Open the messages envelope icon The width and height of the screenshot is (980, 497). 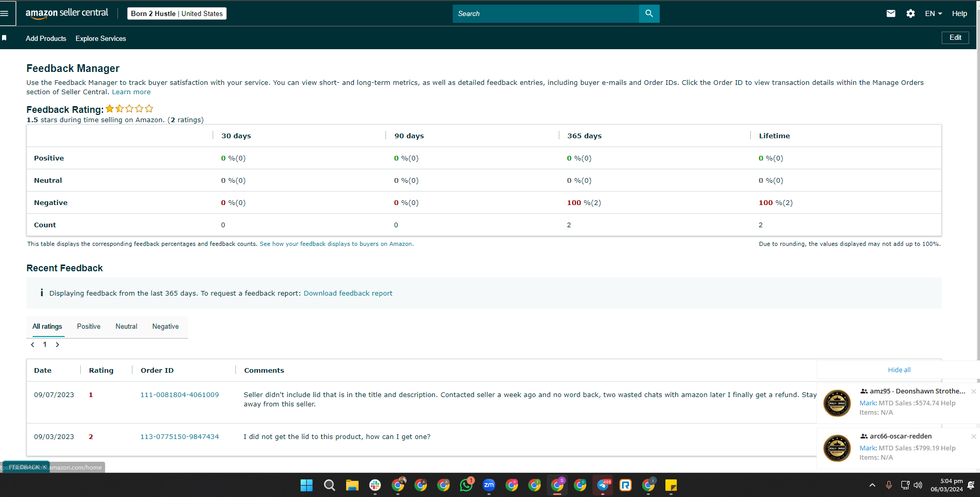click(x=890, y=13)
